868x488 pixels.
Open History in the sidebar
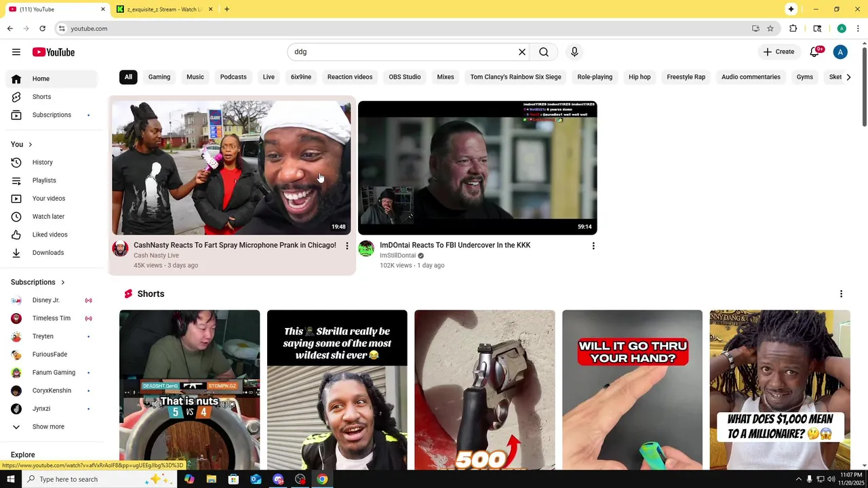pyautogui.click(x=53, y=163)
